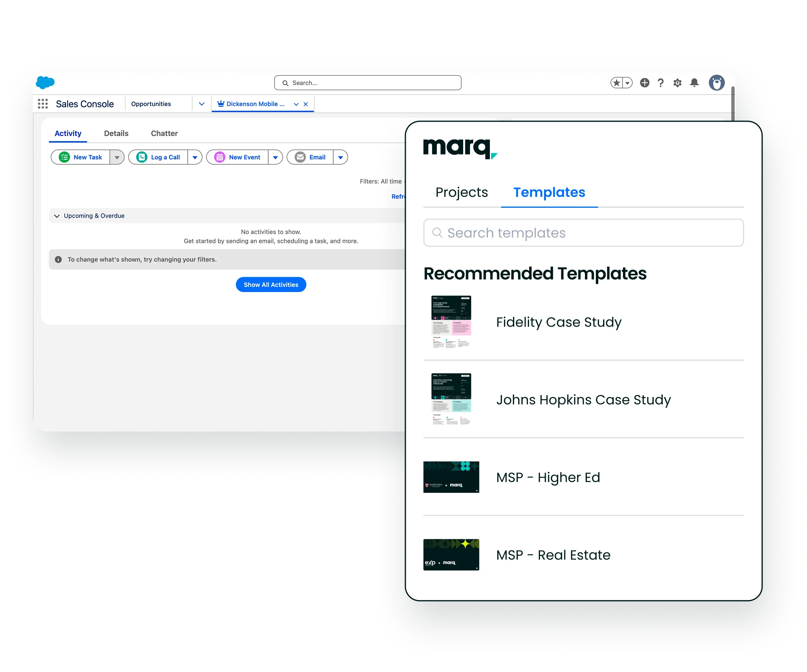Image resolution: width=807 pixels, height=672 pixels.
Task: Select the Fidelity Case Study template name
Action: click(x=559, y=322)
